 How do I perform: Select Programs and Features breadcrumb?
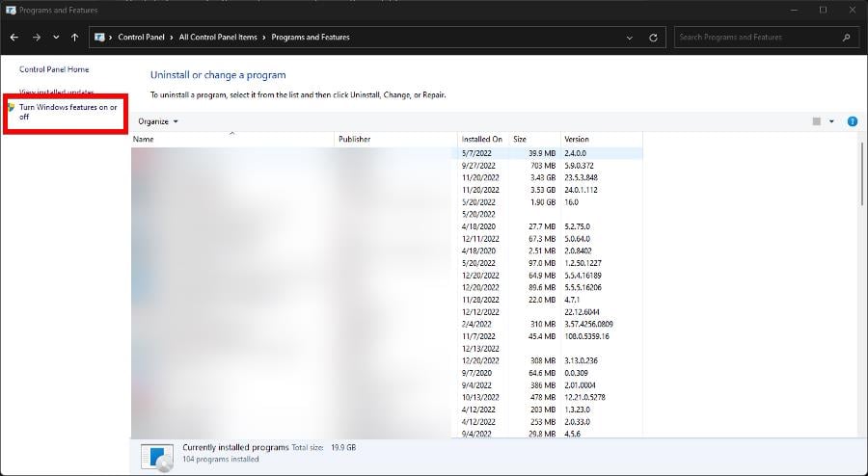(311, 37)
